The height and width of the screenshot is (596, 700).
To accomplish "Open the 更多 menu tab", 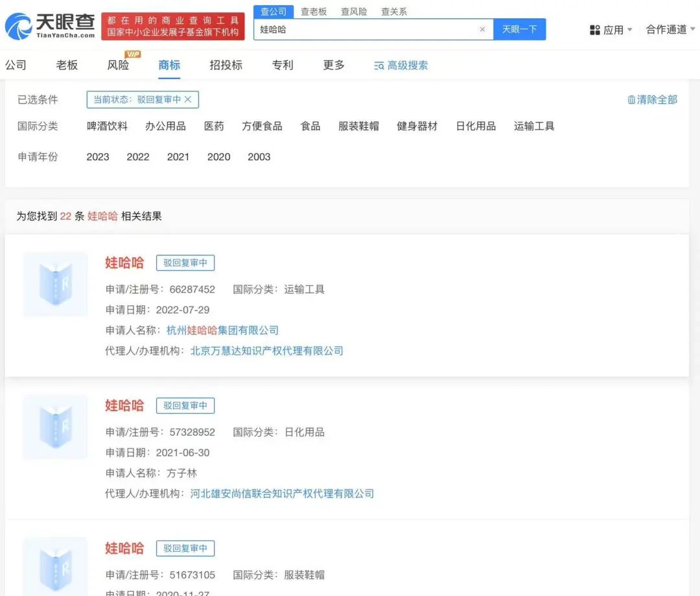I will click(x=334, y=66).
